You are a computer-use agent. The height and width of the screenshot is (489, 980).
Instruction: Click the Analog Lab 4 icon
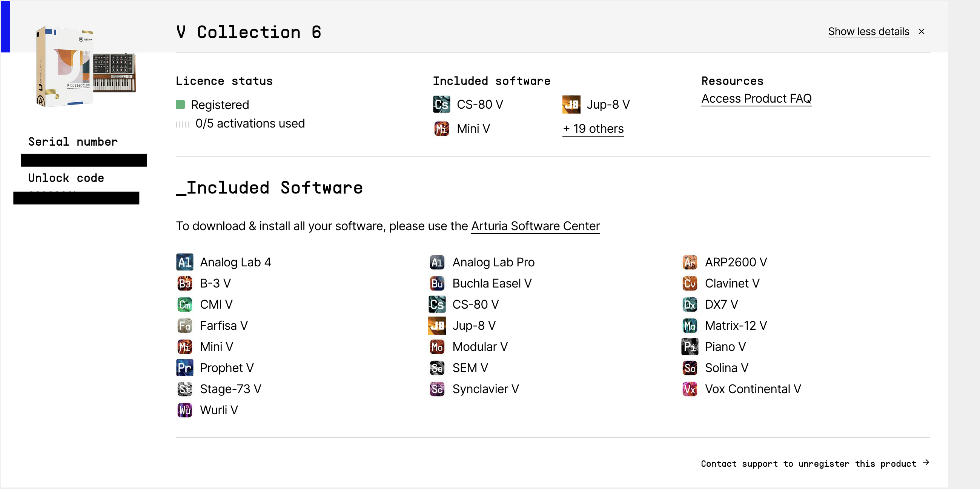pyautogui.click(x=184, y=262)
